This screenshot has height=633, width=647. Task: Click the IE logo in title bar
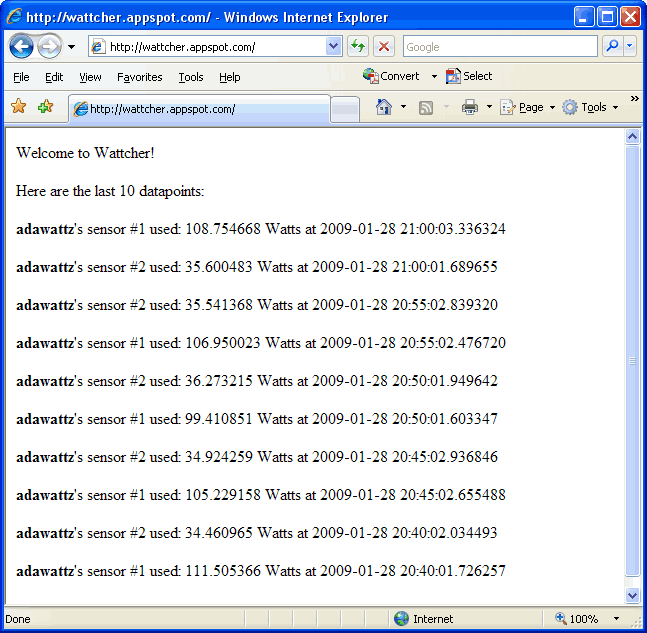[14, 17]
